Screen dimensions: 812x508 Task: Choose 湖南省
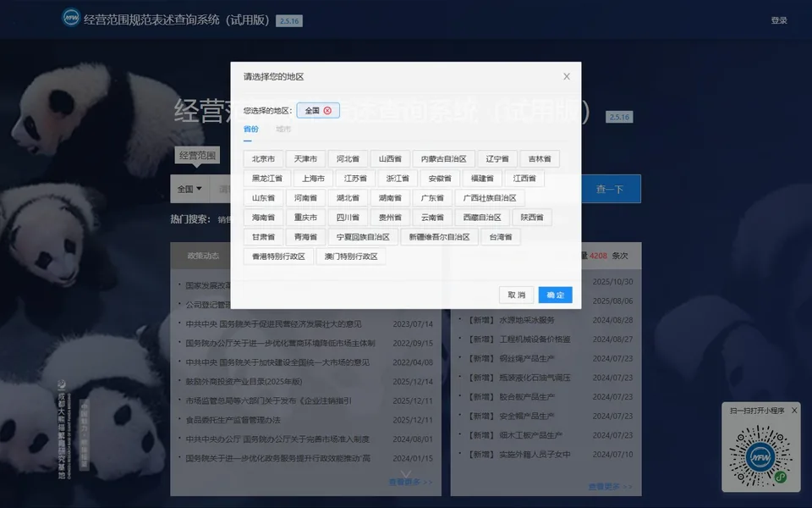tap(390, 198)
